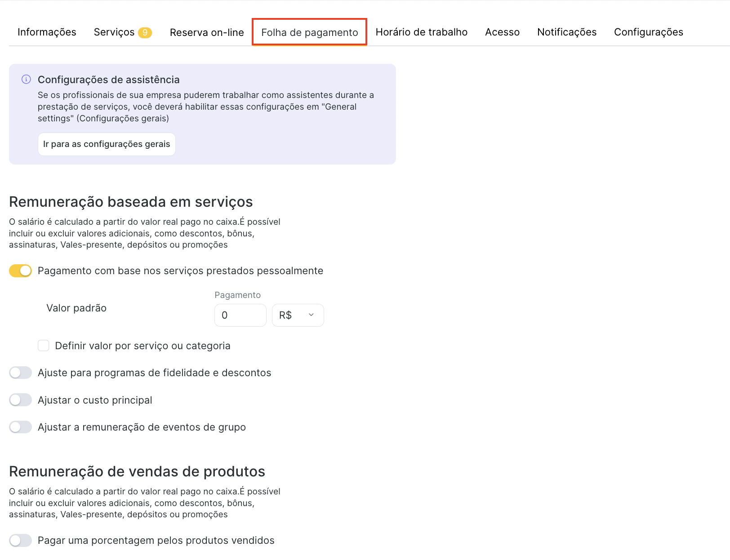Open the Notificações tab
The height and width of the screenshot is (560, 730).
(x=566, y=32)
